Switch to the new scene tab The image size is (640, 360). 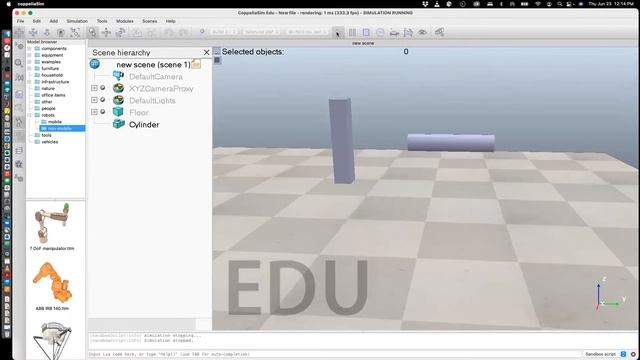[363, 43]
